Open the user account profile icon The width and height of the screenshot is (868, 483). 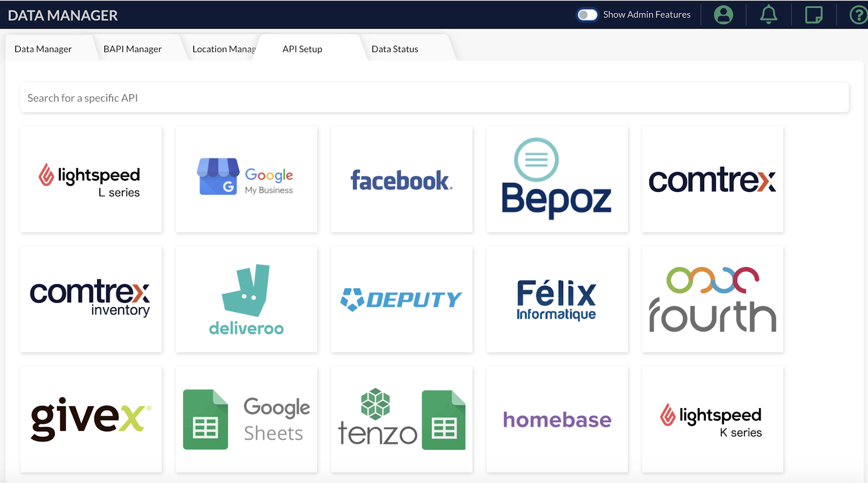[x=723, y=15]
